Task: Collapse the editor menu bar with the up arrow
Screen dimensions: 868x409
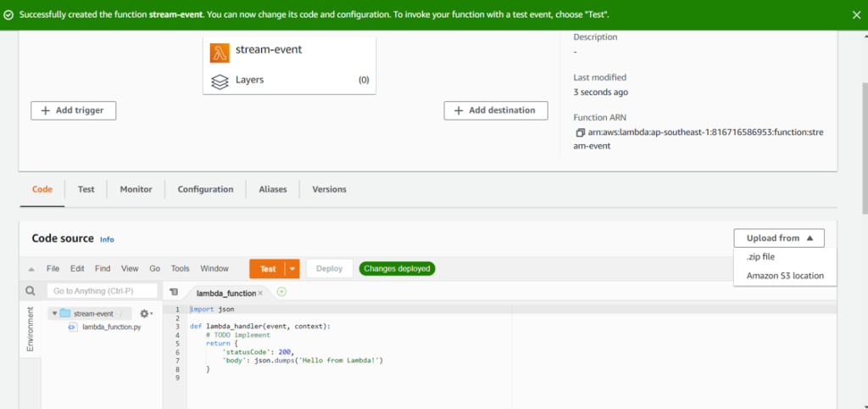Action: click(31, 269)
